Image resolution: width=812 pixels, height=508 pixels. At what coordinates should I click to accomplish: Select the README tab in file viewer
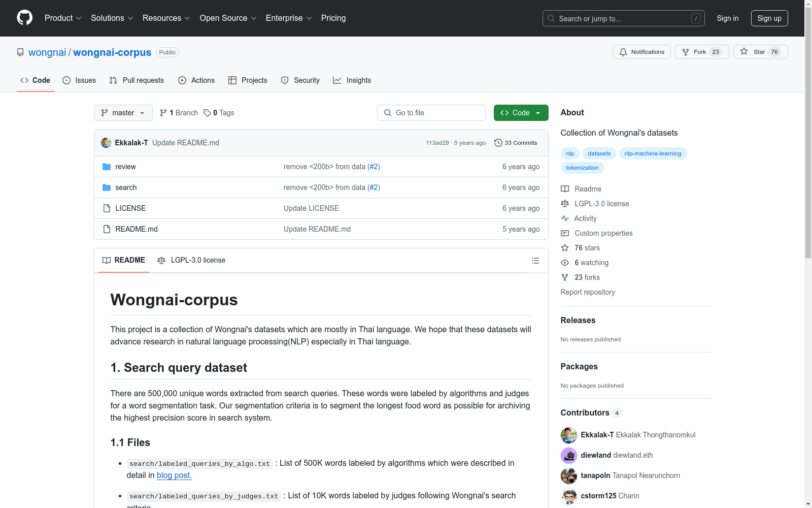(x=124, y=260)
